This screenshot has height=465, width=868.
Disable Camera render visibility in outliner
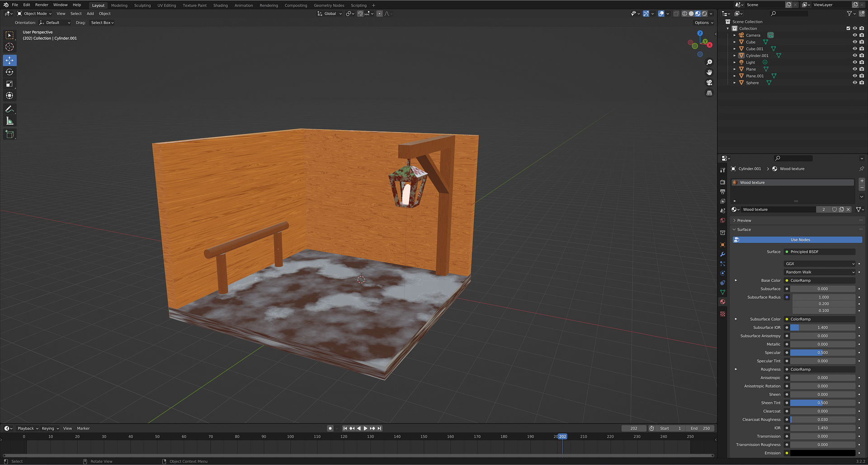(861, 35)
